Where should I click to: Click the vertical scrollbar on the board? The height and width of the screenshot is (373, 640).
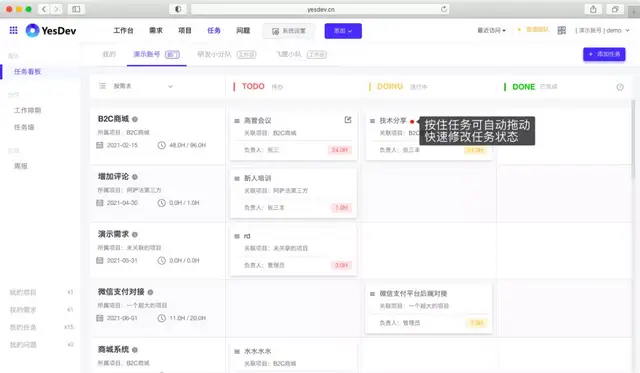point(633,139)
